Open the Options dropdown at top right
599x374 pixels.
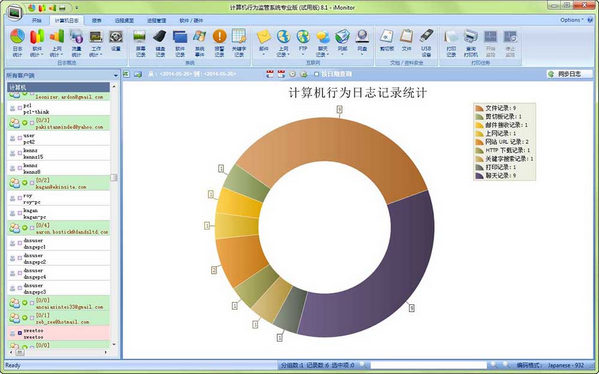pyautogui.click(x=571, y=20)
